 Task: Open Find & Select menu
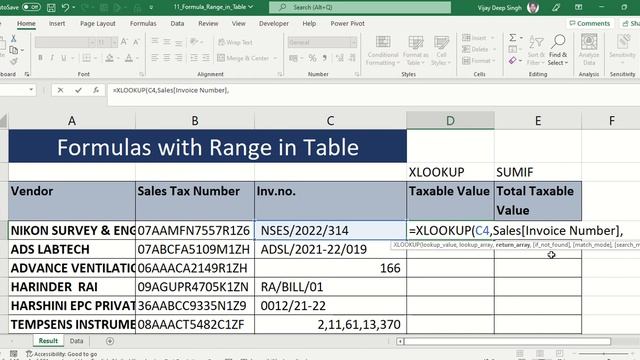pos(558,50)
